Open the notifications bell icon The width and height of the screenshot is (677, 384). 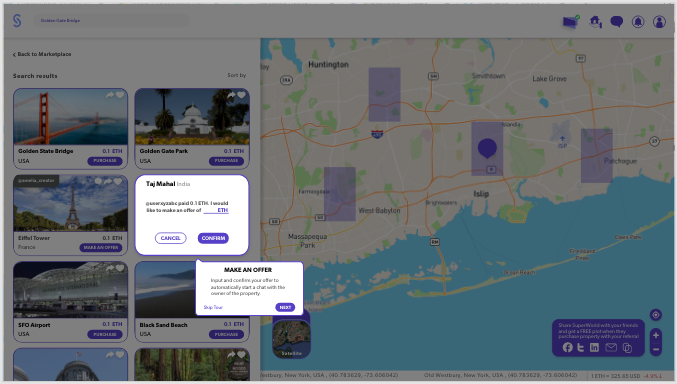tap(638, 22)
